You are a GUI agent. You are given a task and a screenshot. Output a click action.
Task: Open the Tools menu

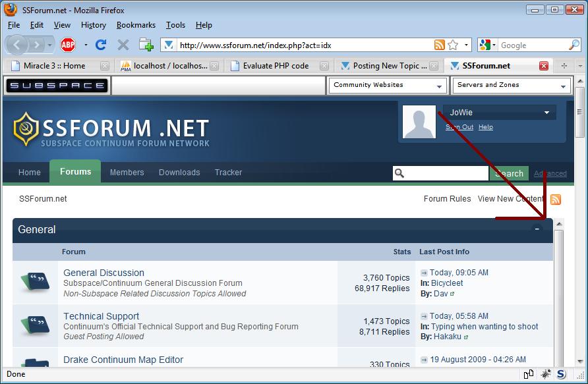click(x=175, y=25)
